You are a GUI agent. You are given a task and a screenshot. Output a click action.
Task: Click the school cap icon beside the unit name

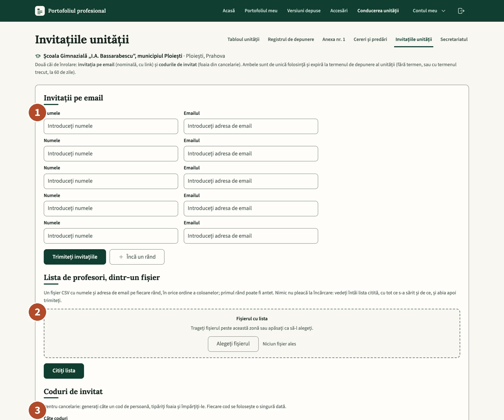(38, 56)
